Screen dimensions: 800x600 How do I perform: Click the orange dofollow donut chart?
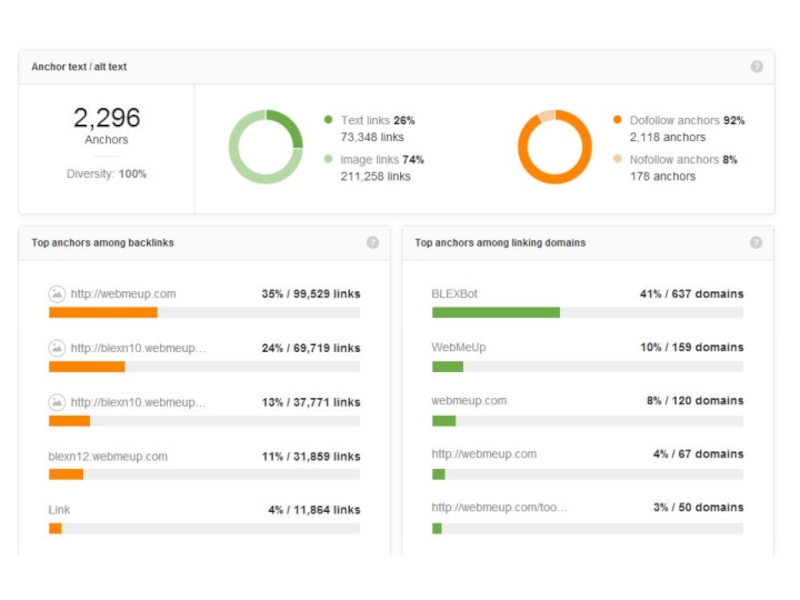coord(554,147)
